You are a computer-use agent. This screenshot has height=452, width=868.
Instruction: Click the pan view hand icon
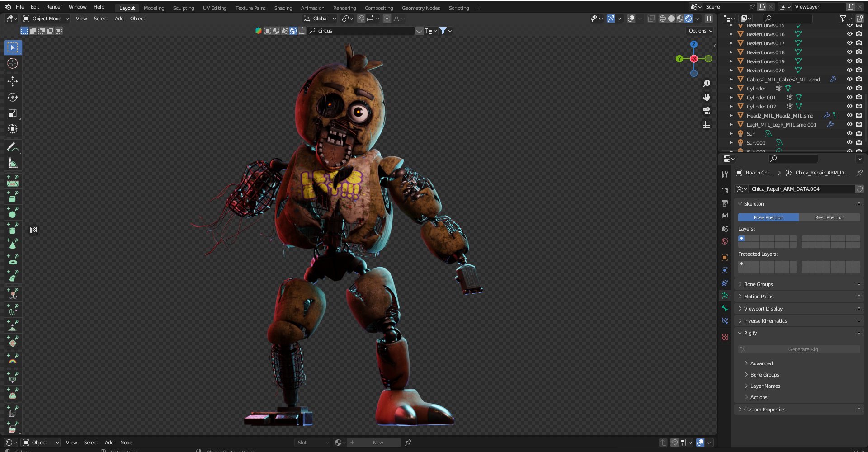707,97
